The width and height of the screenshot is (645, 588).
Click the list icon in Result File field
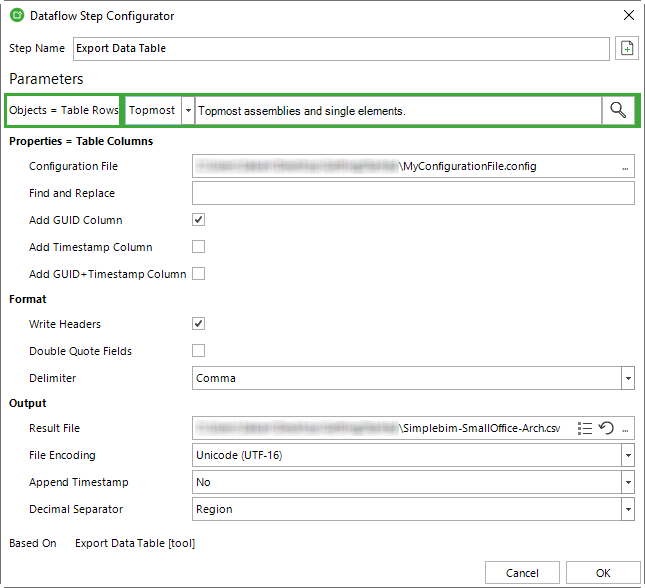585,428
